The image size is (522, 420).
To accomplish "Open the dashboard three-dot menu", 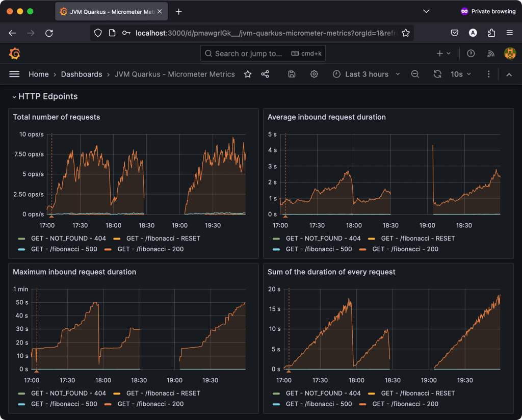I will coord(488,74).
